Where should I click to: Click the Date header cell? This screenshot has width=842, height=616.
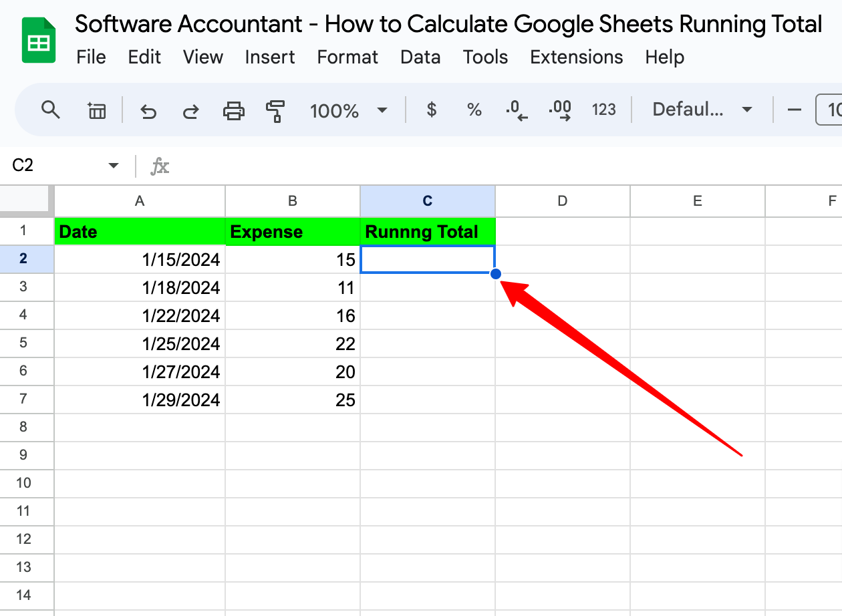pos(140,231)
